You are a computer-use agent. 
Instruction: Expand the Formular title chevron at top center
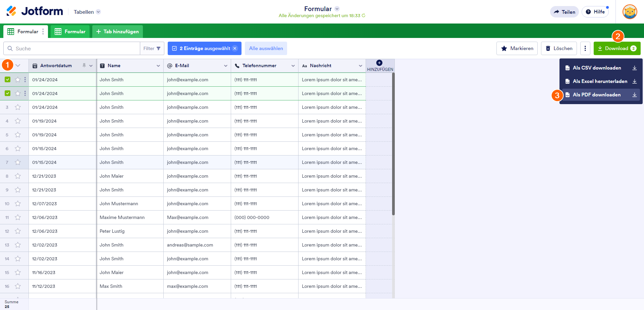[337, 9]
